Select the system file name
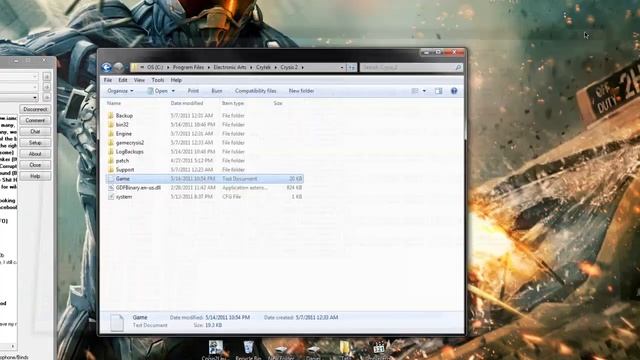Viewport: 640px width, 360px height. click(x=124, y=197)
